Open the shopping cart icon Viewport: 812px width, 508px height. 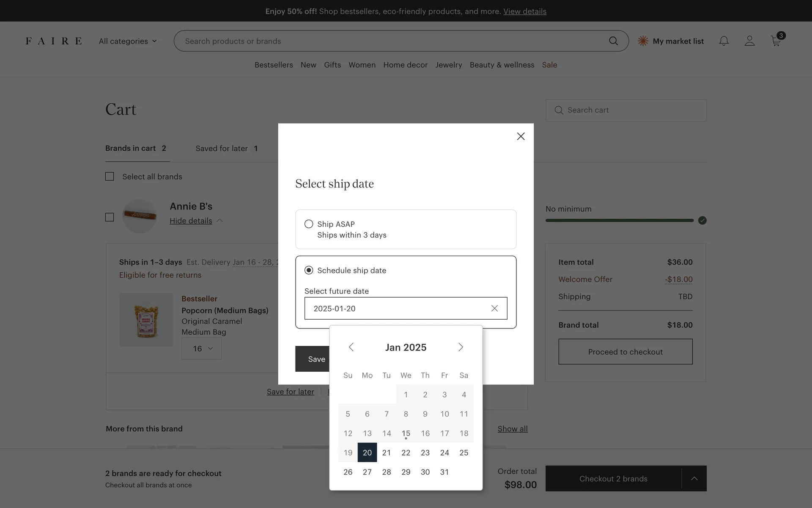[776, 41]
